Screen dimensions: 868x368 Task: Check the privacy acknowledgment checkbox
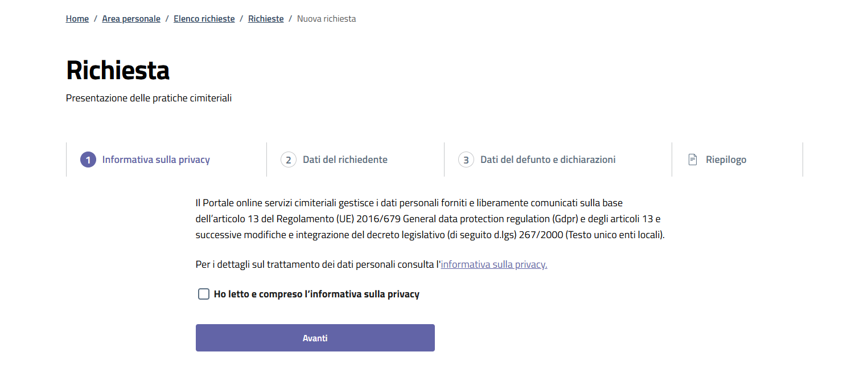click(x=204, y=294)
